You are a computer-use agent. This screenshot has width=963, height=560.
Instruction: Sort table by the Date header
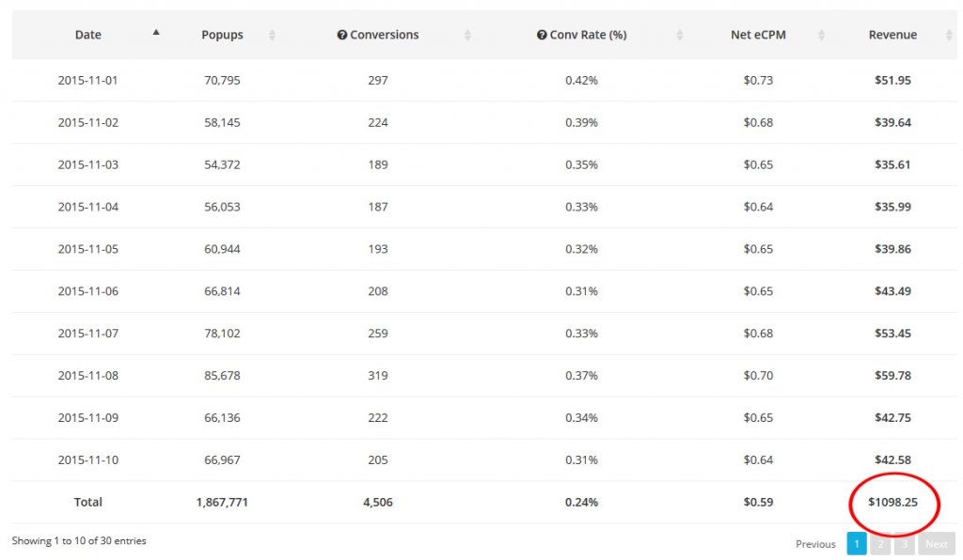88,35
